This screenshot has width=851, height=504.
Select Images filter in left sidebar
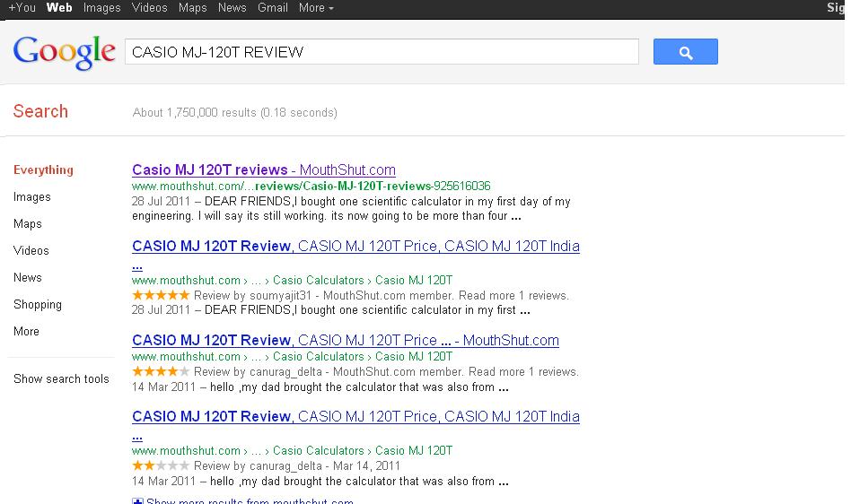(32, 196)
